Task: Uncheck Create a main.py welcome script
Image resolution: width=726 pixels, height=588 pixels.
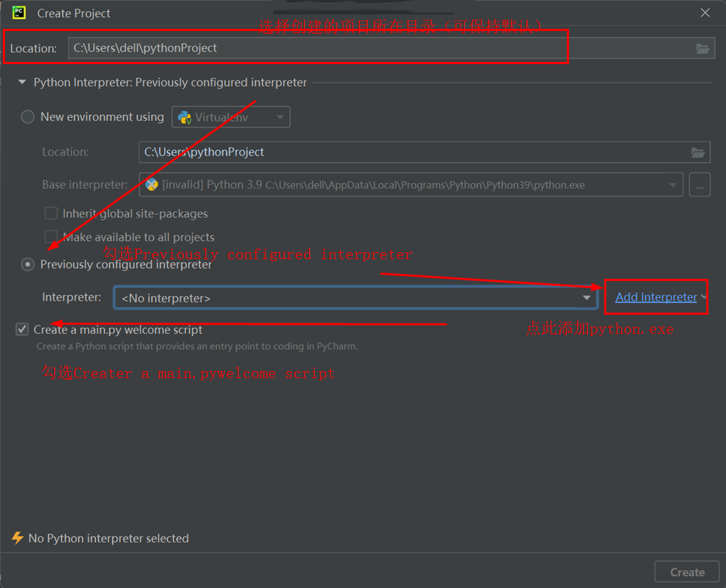Action: tap(23, 329)
